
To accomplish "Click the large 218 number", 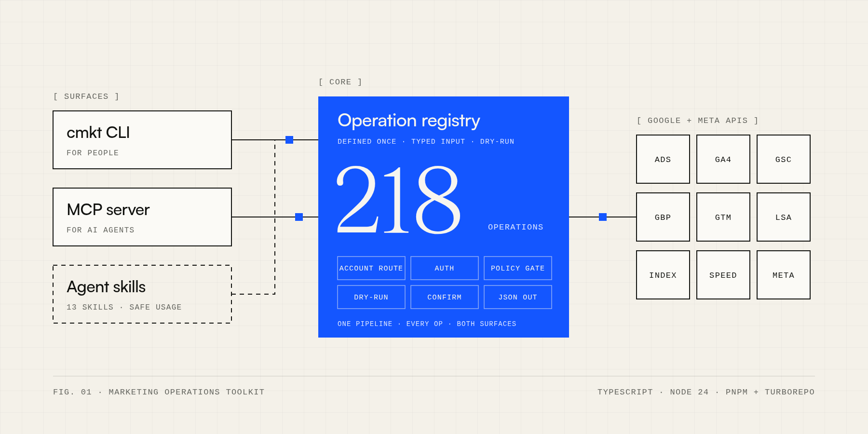I will coord(398,200).
